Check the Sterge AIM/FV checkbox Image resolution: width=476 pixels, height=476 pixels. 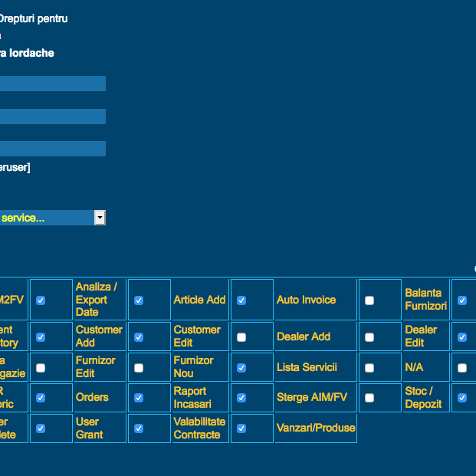click(369, 398)
